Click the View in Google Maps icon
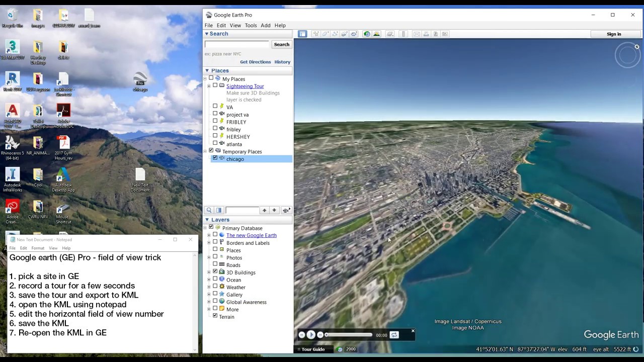644x362 pixels. pyautogui.click(x=445, y=34)
